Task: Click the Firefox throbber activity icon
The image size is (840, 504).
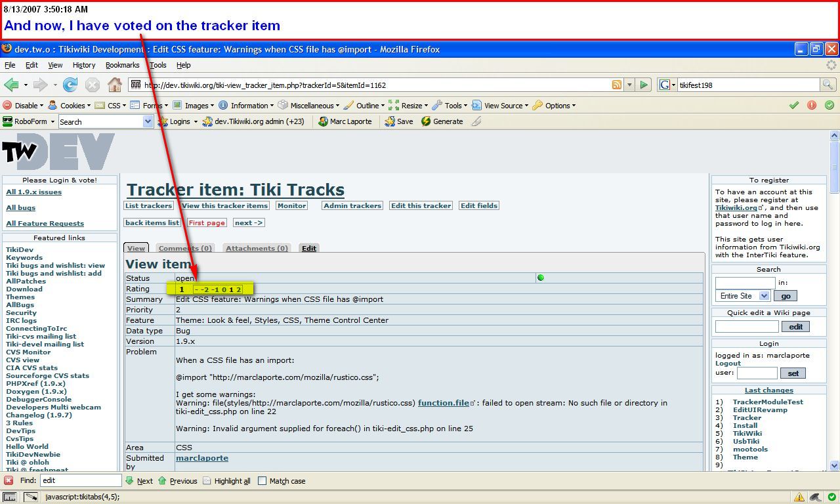Action: pos(831,65)
